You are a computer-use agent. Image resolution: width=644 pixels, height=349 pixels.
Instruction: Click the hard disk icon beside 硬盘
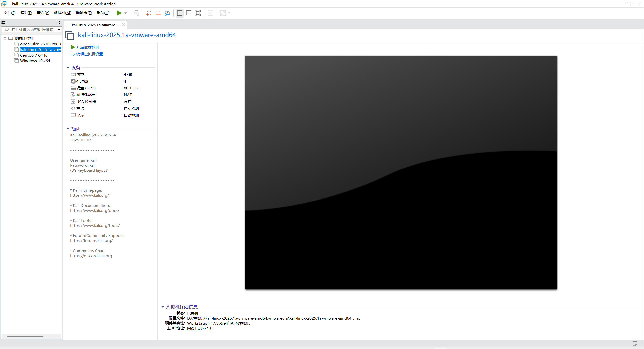73,88
